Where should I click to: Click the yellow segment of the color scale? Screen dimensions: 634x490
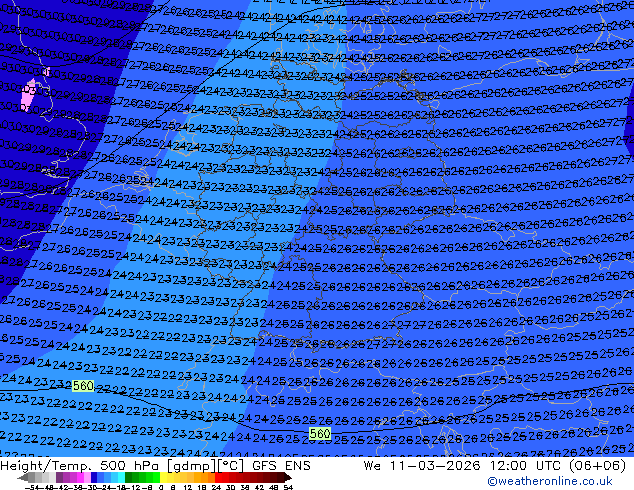click(x=163, y=477)
